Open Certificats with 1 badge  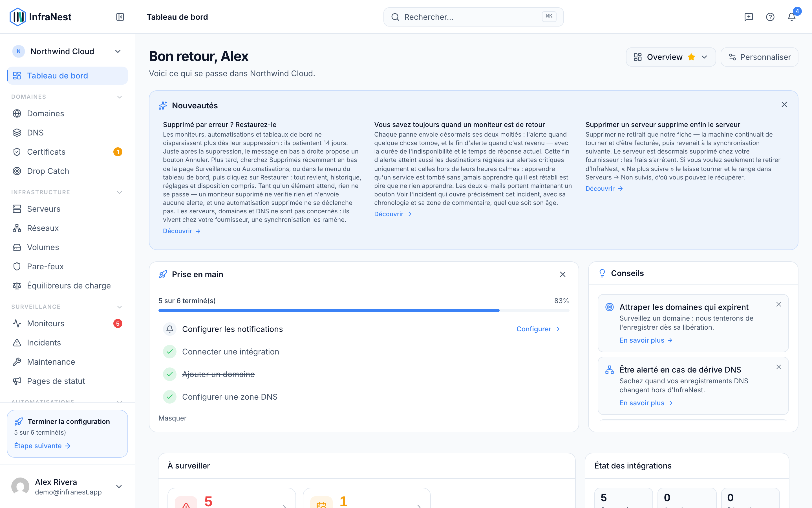[x=67, y=152]
